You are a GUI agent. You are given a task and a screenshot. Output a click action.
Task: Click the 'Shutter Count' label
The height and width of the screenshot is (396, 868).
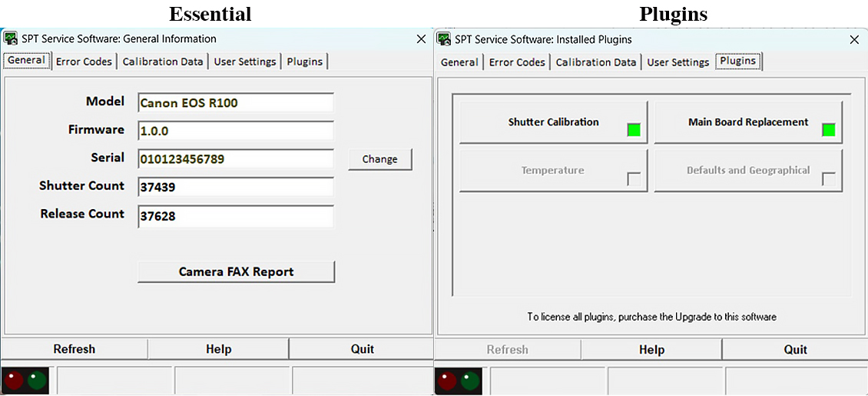click(82, 185)
